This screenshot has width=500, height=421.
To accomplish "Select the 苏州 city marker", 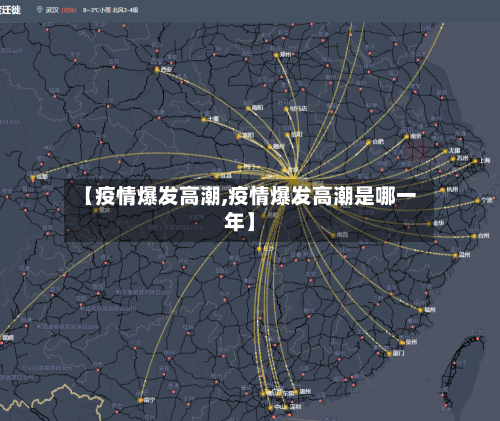I will coord(453,159).
